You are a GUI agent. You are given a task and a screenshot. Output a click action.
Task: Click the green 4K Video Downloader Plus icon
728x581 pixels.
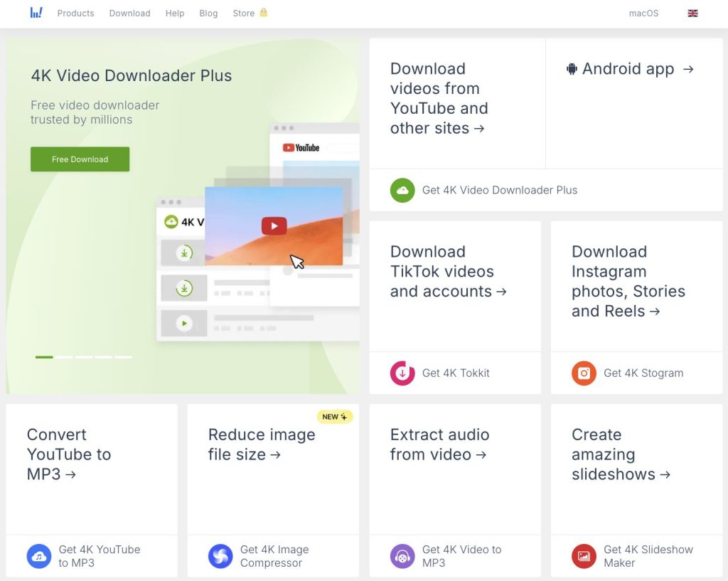click(x=402, y=190)
